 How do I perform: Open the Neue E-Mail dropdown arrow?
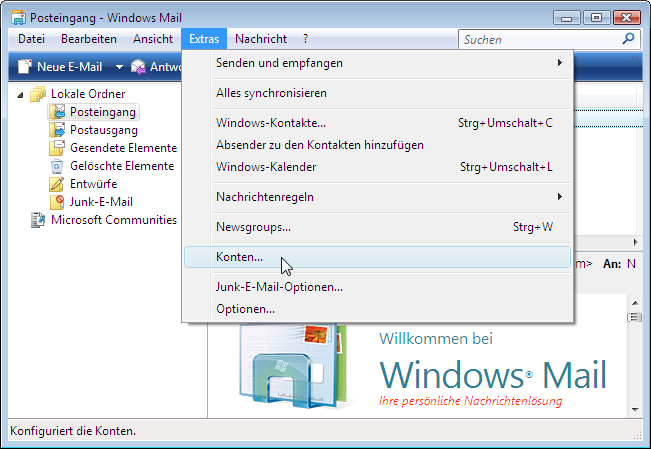[x=118, y=67]
